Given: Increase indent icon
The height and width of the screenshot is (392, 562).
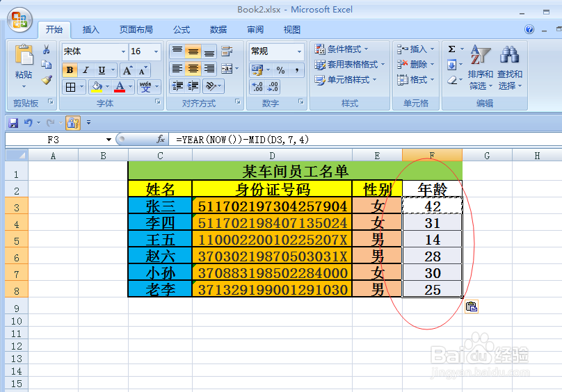Looking at the screenshot, I should point(193,86).
